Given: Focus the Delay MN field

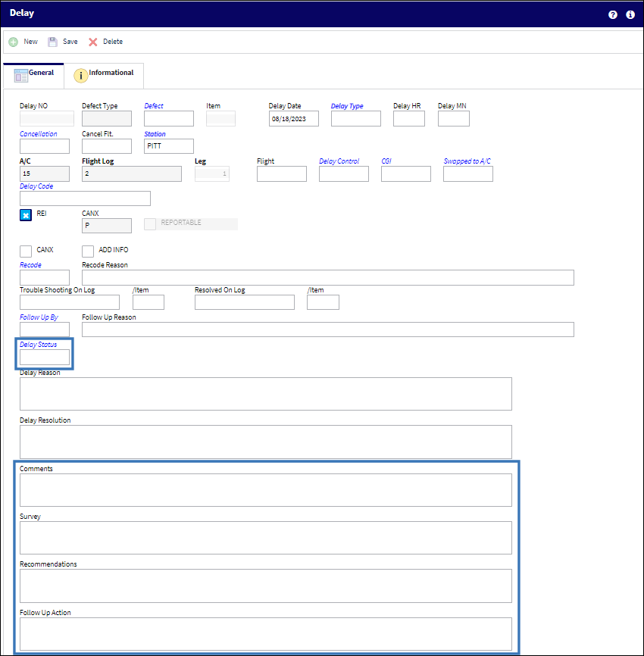Looking at the screenshot, I should coord(454,118).
